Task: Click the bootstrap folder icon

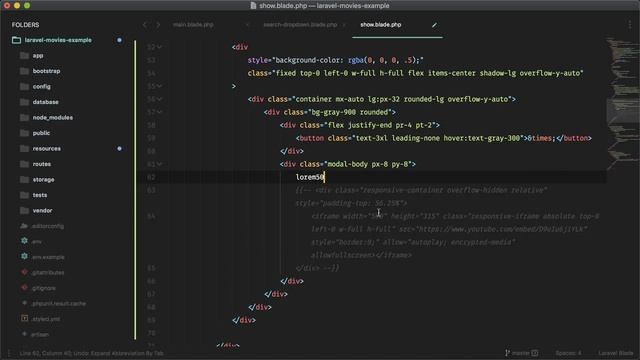Action: pos(24,71)
